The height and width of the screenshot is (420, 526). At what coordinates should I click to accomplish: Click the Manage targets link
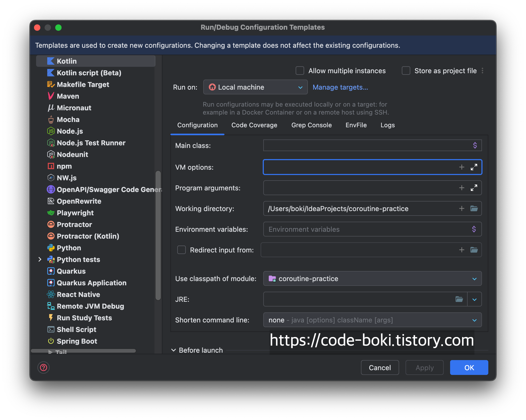click(x=340, y=87)
